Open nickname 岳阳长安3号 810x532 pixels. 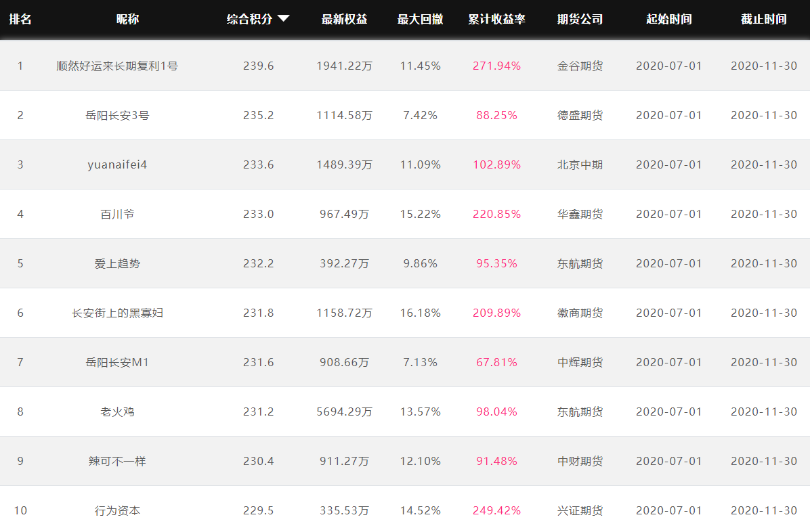click(x=117, y=115)
